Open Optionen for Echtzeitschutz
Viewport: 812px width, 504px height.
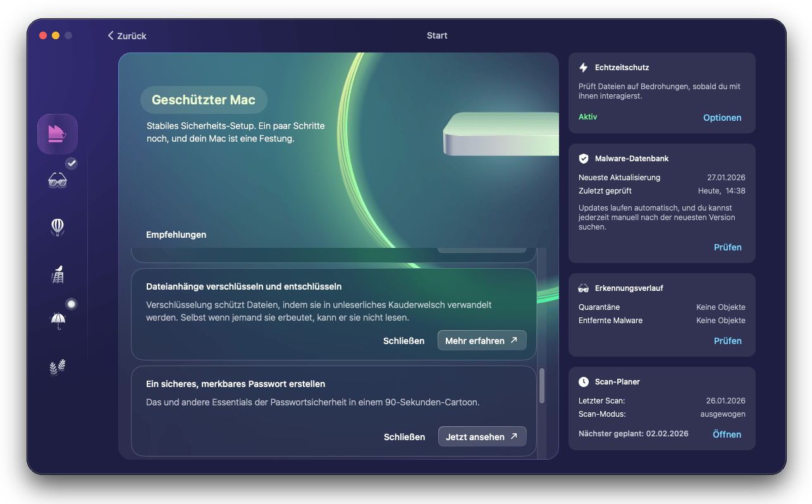coord(722,118)
